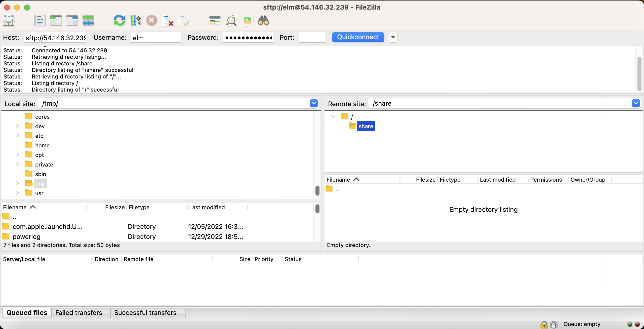Expand the opt folder in local tree

(18, 155)
